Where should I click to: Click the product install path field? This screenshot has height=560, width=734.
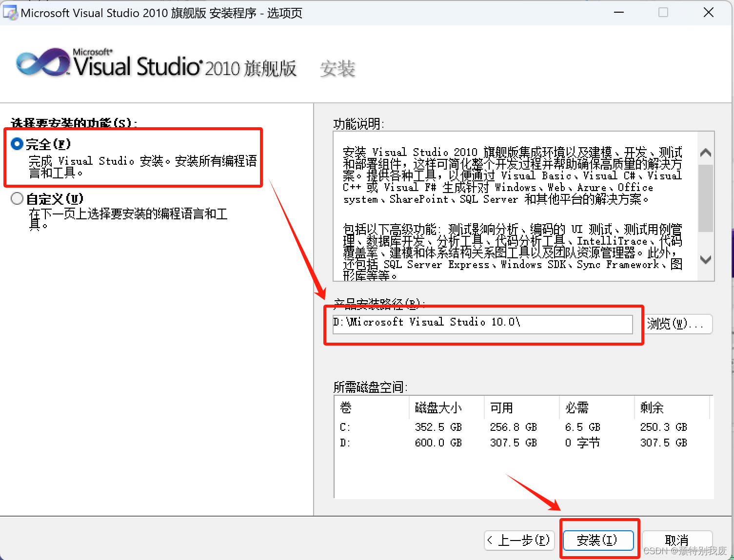(x=482, y=324)
